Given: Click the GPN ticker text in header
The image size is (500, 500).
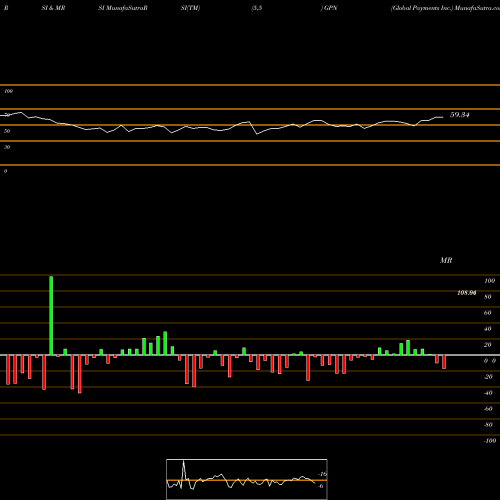Looking at the screenshot, I should 330,8.
